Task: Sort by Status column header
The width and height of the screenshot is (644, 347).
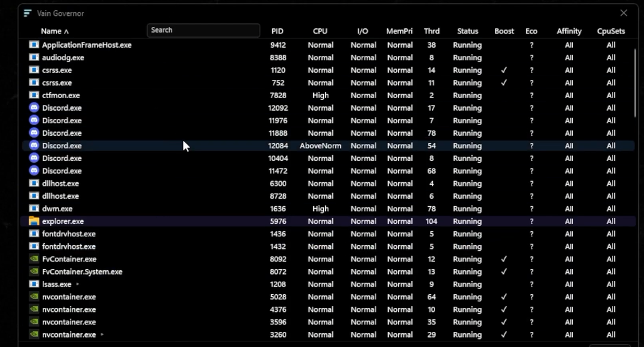Action: coord(467,31)
